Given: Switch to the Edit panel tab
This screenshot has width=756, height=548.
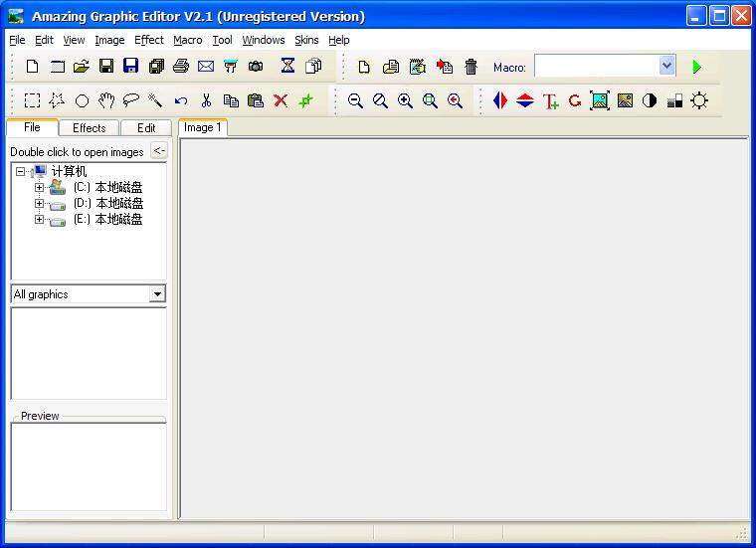Looking at the screenshot, I should pyautogui.click(x=146, y=127).
